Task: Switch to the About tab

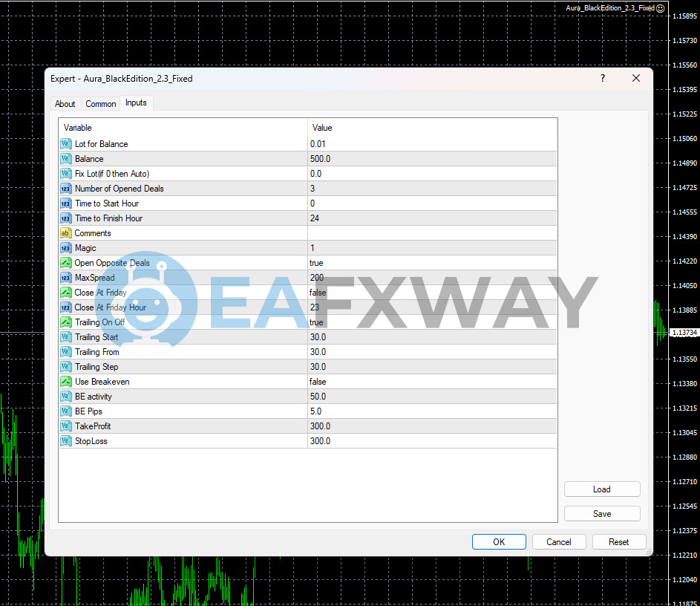Action: pyautogui.click(x=65, y=104)
